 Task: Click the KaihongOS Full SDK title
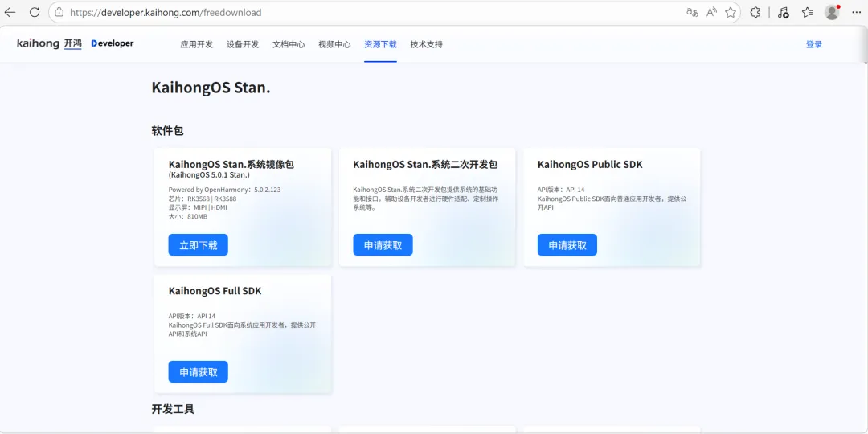tap(215, 291)
